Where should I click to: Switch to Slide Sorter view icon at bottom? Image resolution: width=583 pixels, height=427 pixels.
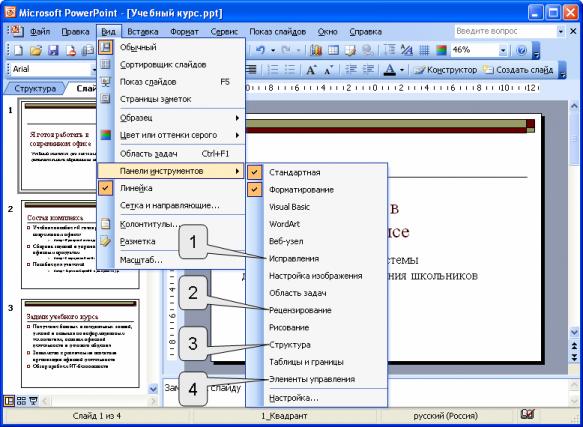[x=22, y=401]
